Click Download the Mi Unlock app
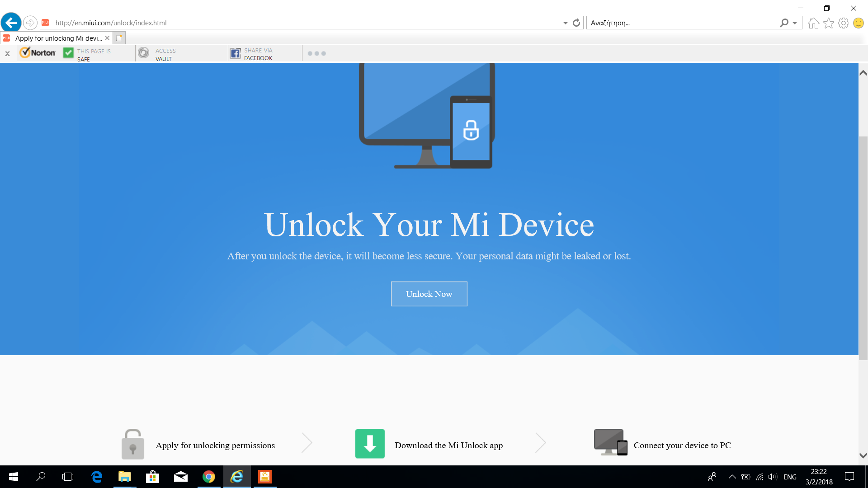This screenshot has width=868, height=488. point(448,445)
